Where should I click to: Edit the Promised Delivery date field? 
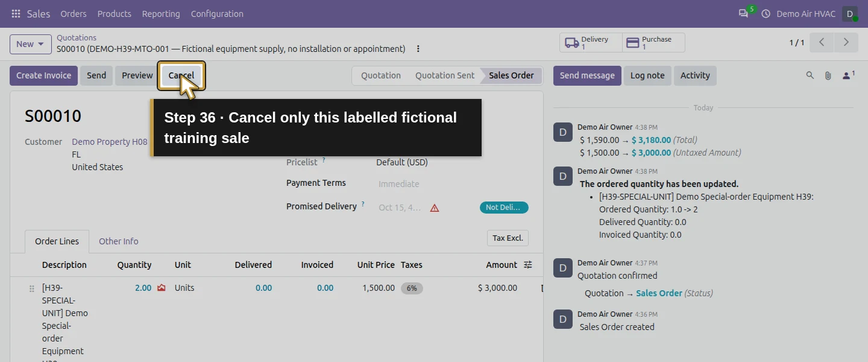(x=400, y=208)
